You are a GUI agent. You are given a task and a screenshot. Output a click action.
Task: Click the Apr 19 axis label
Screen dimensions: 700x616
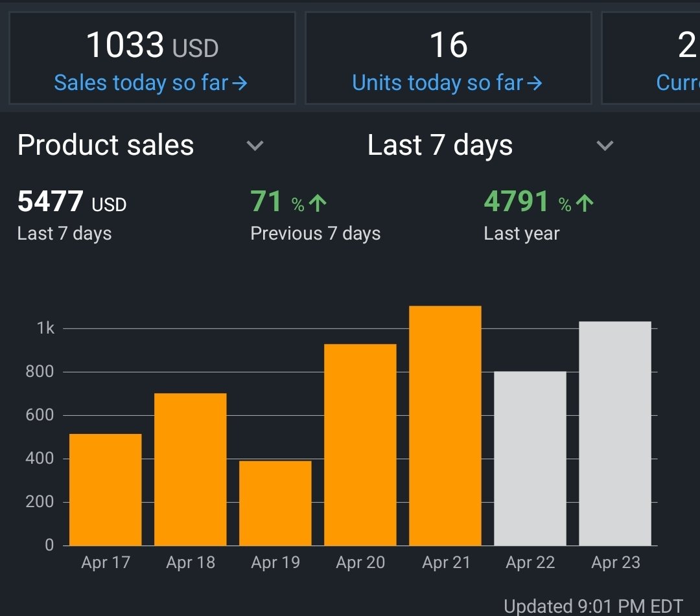click(275, 562)
